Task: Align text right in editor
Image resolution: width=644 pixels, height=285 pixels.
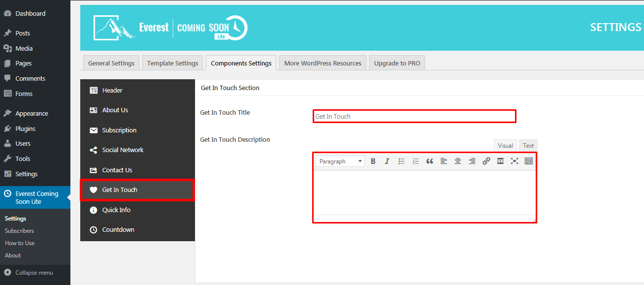Action: (x=472, y=161)
